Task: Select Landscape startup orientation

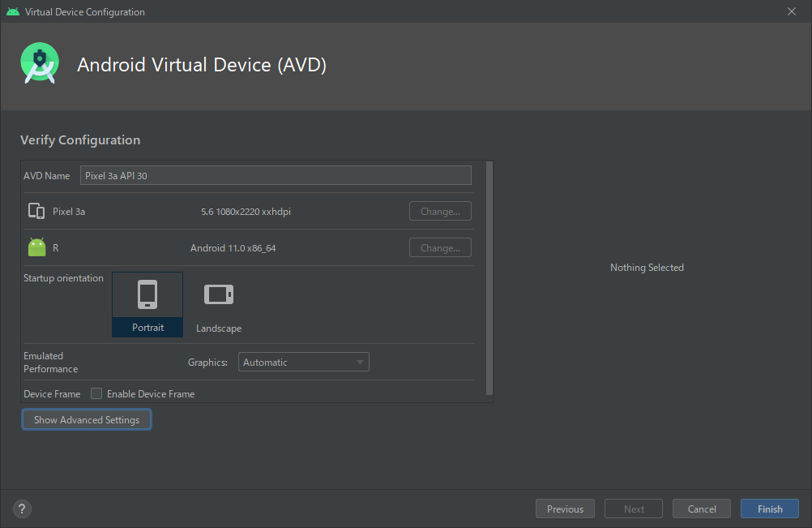Action: [219, 307]
